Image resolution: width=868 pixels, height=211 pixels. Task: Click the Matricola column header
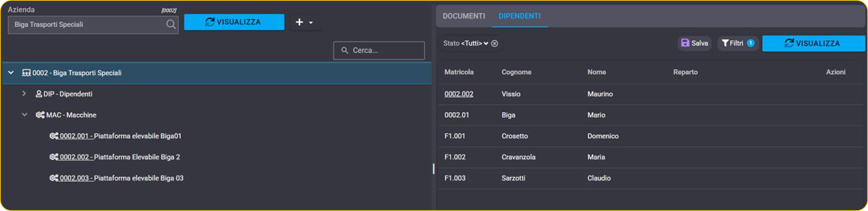pyautogui.click(x=459, y=72)
